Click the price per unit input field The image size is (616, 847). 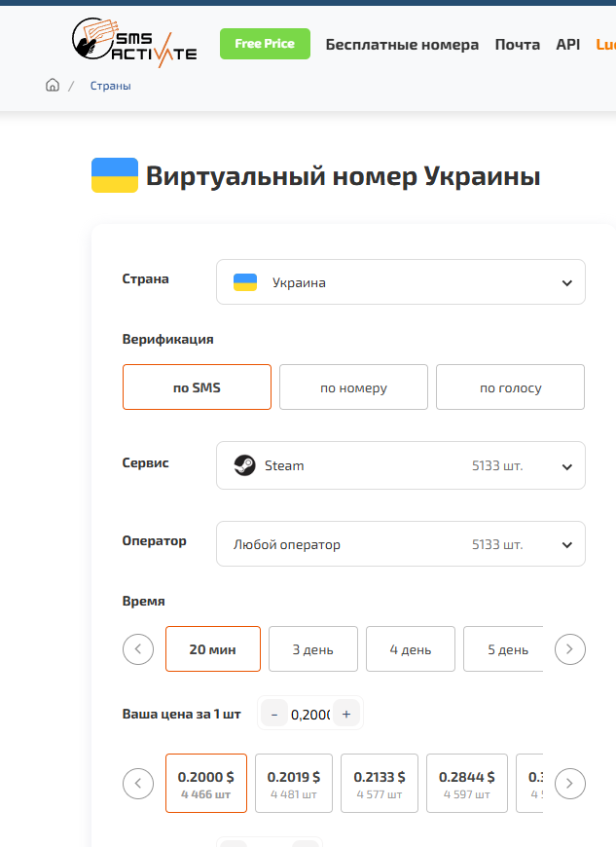[309, 715]
